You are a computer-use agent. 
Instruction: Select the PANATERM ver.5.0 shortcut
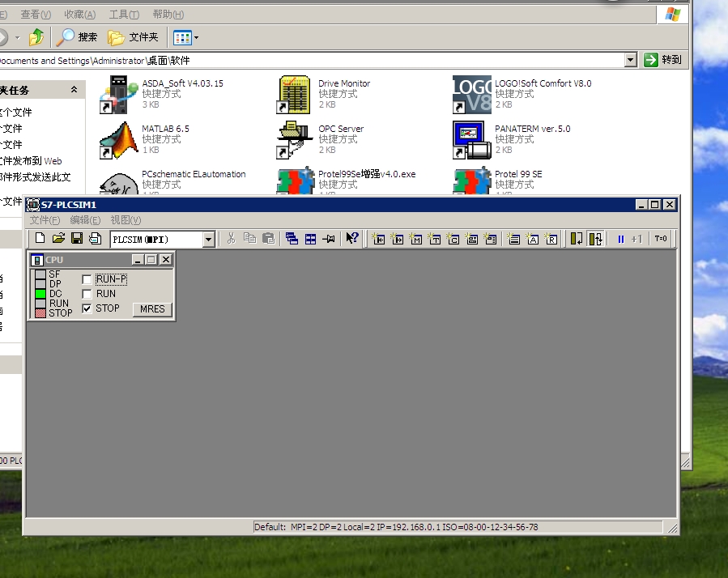click(512, 139)
